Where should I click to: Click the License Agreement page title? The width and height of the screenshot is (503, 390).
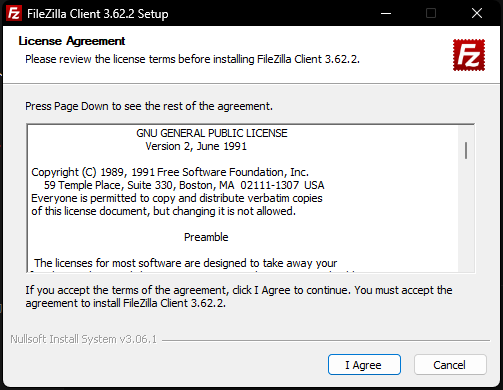click(72, 41)
